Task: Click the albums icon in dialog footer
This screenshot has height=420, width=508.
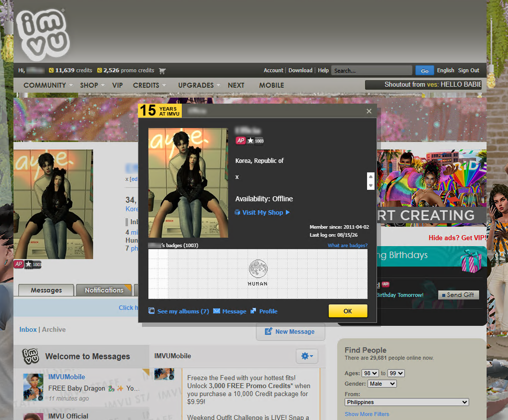Action: pos(151,311)
